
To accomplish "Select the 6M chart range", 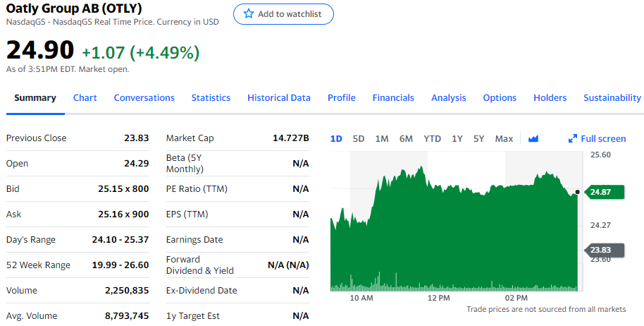I will (406, 138).
